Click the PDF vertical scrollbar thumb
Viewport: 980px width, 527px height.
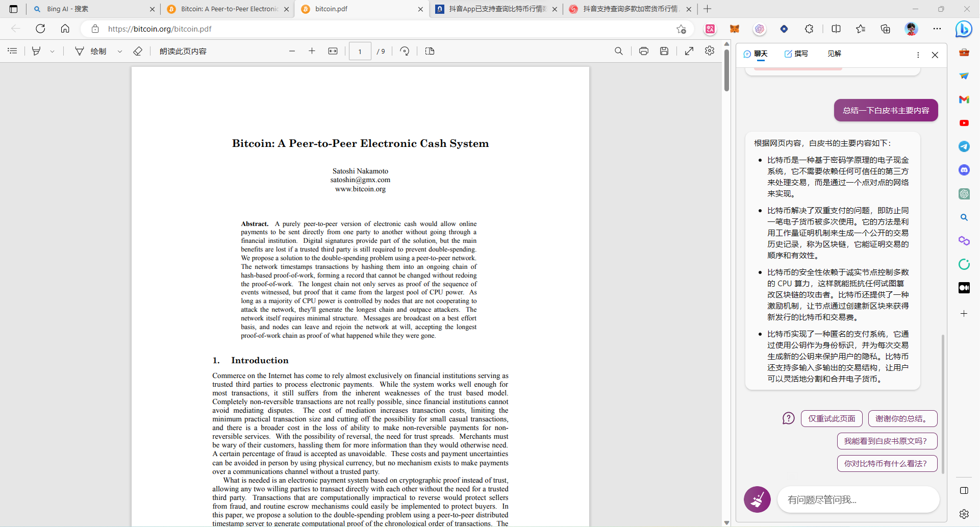coord(726,70)
